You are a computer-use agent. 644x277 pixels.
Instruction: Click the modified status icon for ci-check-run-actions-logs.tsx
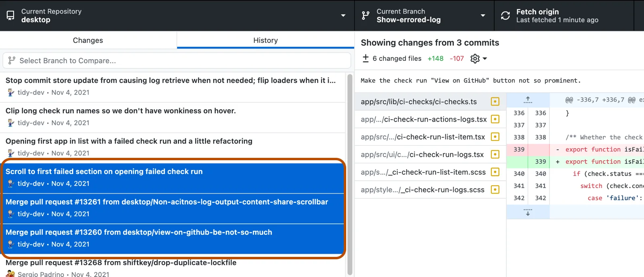495,119
